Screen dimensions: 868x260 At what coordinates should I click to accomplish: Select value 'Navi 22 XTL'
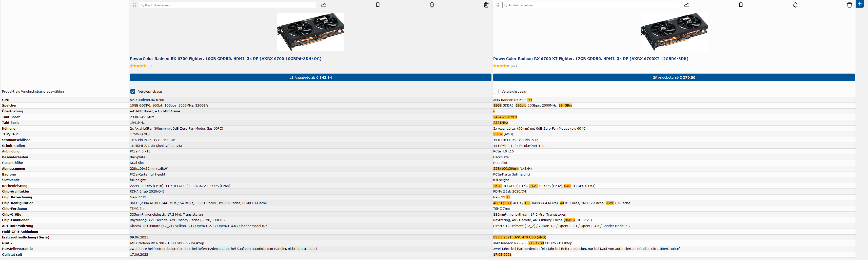coord(139,197)
